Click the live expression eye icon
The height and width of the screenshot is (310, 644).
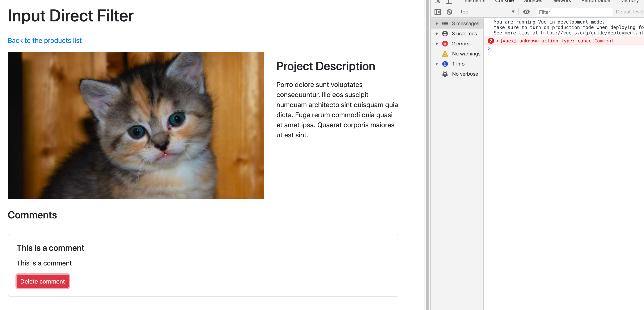pyautogui.click(x=526, y=12)
